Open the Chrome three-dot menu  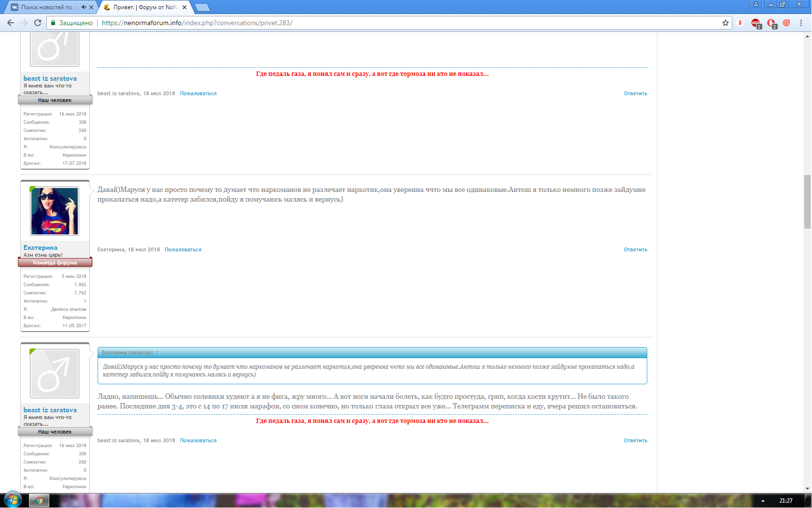point(801,23)
